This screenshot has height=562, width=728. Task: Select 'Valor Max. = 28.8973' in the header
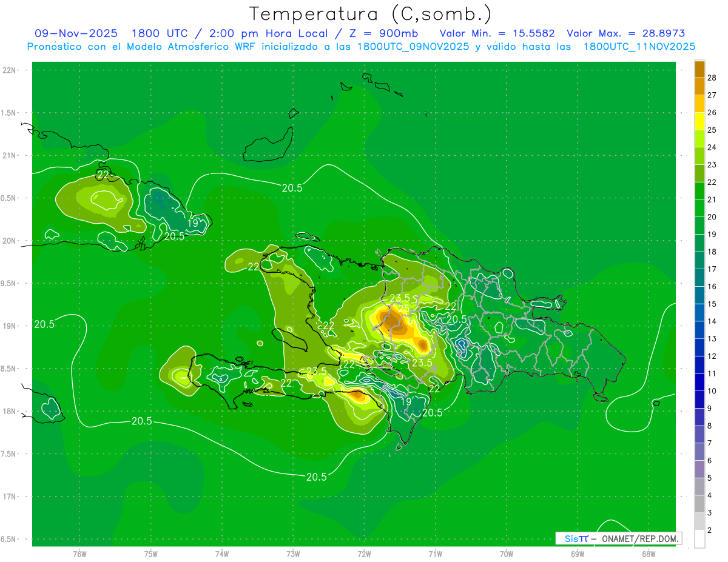[625, 33]
